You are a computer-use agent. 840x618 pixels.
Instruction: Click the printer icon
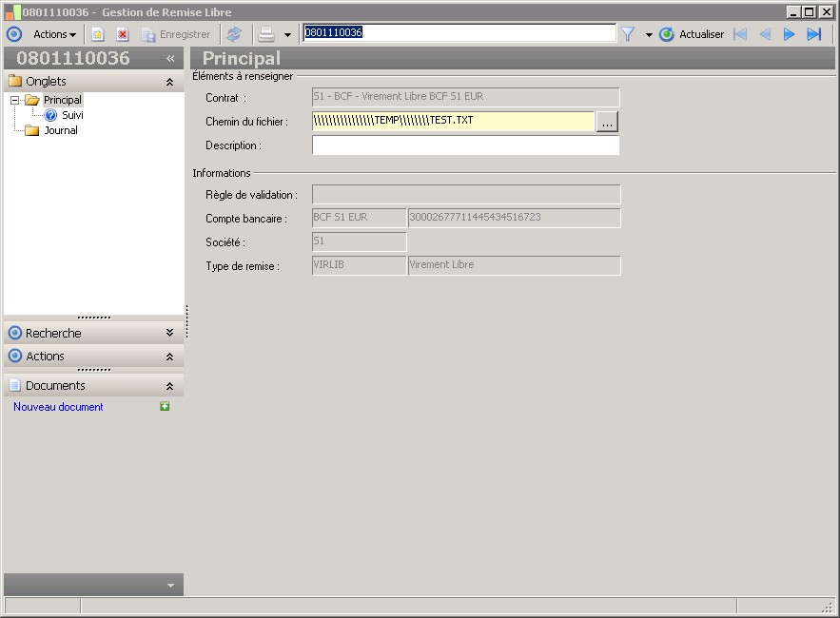click(266, 34)
